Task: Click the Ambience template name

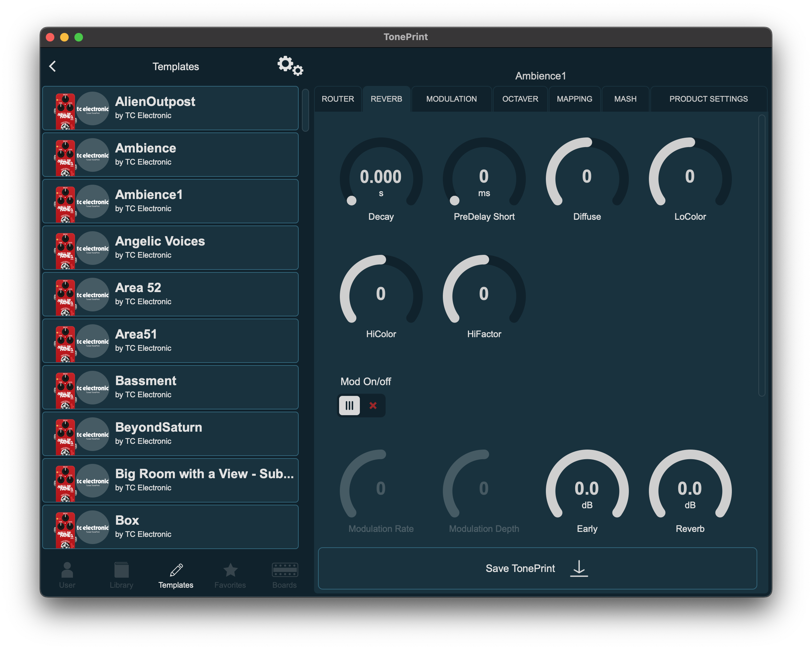Action: [146, 148]
